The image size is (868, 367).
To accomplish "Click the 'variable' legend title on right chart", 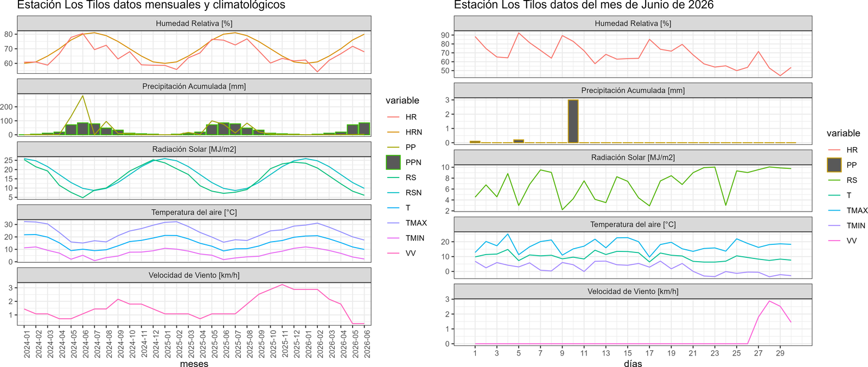I will [844, 133].
